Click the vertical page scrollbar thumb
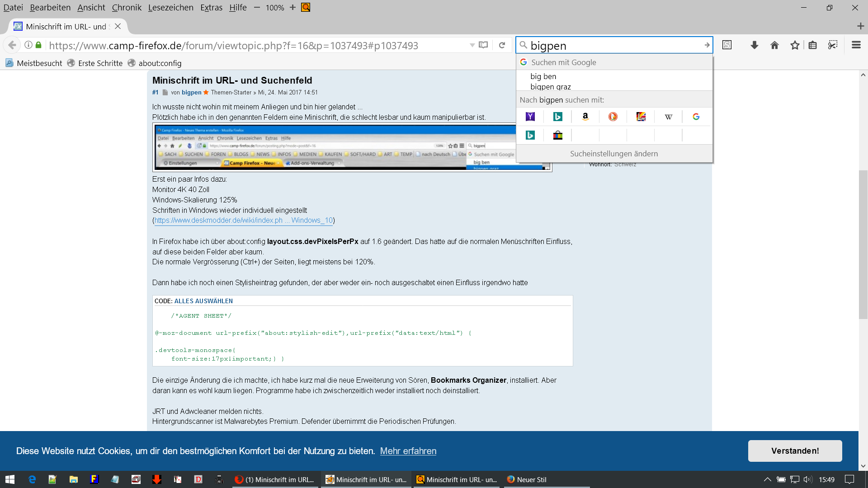This screenshot has height=488, width=868. click(x=863, y=244)
